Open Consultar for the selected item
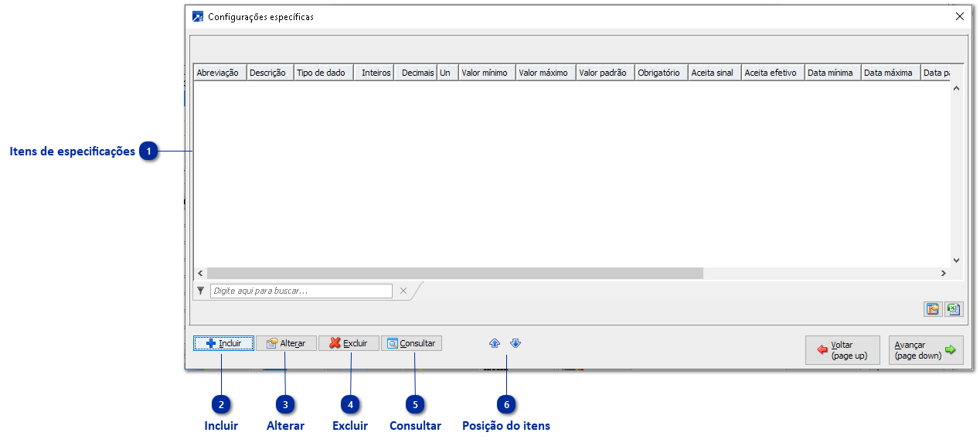 coord(412,343)
